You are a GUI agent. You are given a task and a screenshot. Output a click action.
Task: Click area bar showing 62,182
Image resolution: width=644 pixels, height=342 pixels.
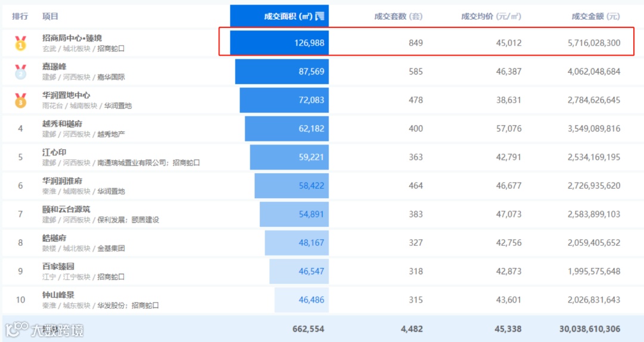tap(287, 129)
